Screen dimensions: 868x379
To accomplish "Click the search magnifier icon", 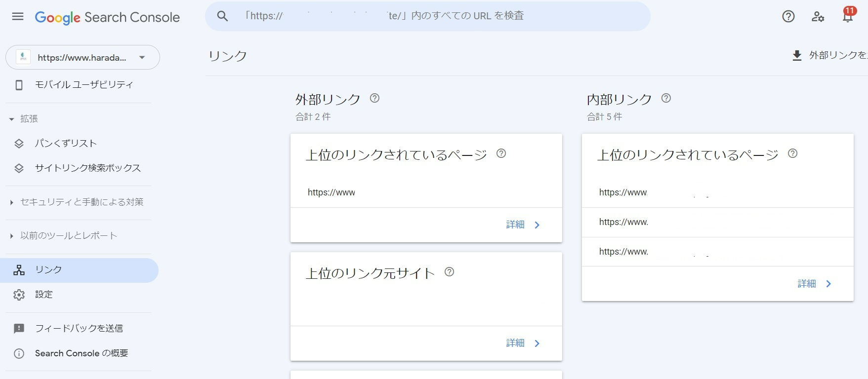I will pyautogui.click(x=223, y=16).
